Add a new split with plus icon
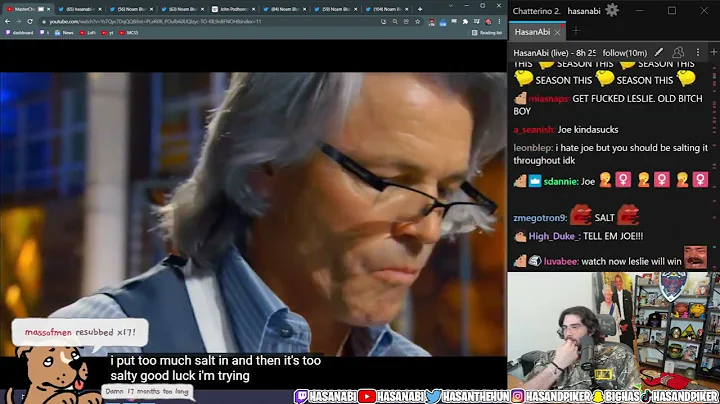The image size is (720, 404). [x=714, y=52]
